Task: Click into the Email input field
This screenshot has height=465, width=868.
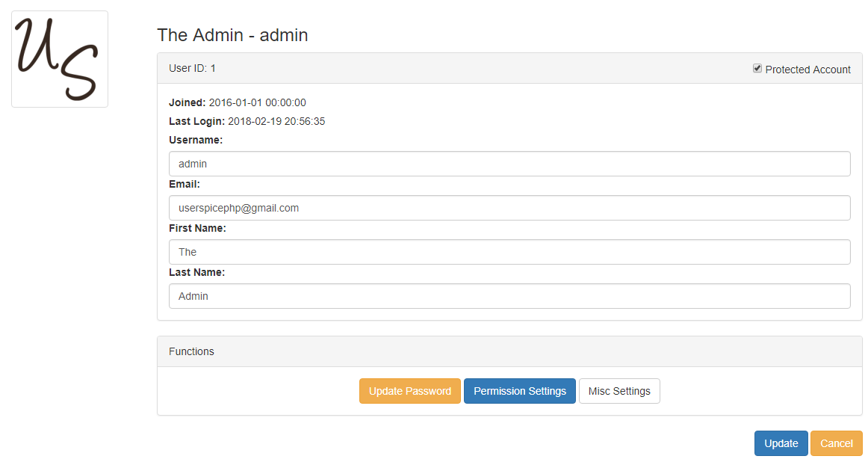Action: pyautogui.click(x=509, y=208)
